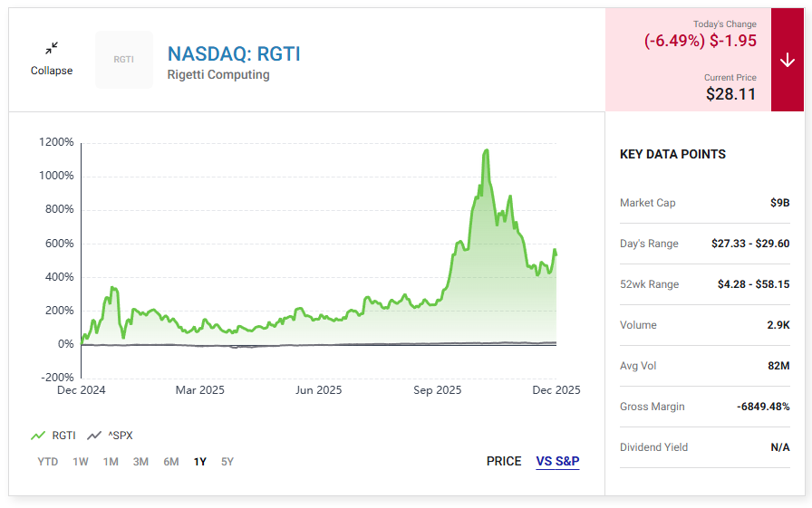The height and width of the screenshot is (508, 812).
Task: Click the RGTI logo placeholder thumbnail
Action: [124, 60]
